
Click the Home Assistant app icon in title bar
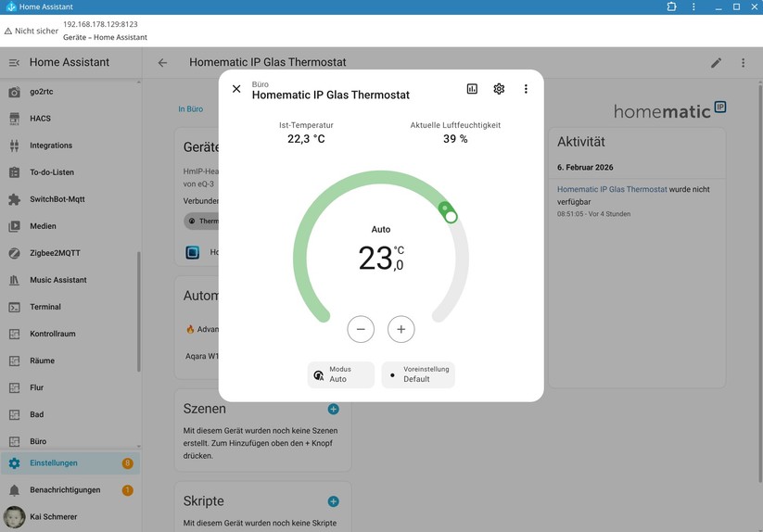[x=11, y=6]
